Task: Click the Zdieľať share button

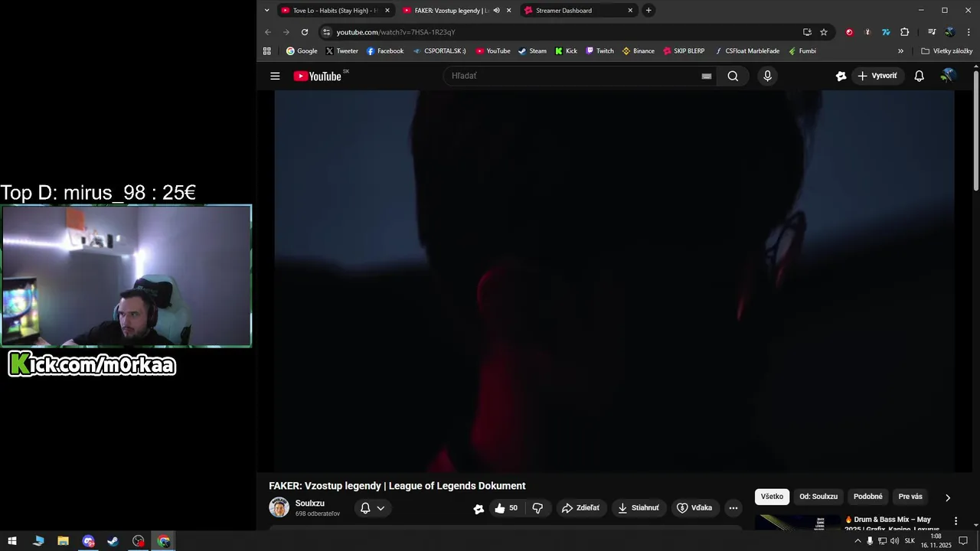Action: pos(580,508)
